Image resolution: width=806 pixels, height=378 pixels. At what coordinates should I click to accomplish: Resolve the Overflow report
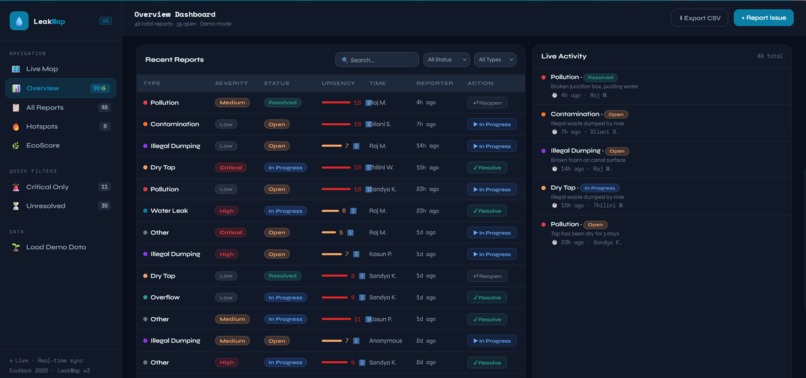pyautogui.click(x=487, y=297)
